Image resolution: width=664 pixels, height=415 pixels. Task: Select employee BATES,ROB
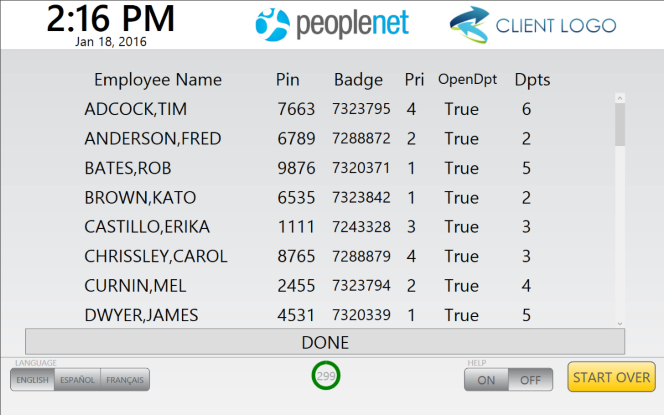pos(128,168)
